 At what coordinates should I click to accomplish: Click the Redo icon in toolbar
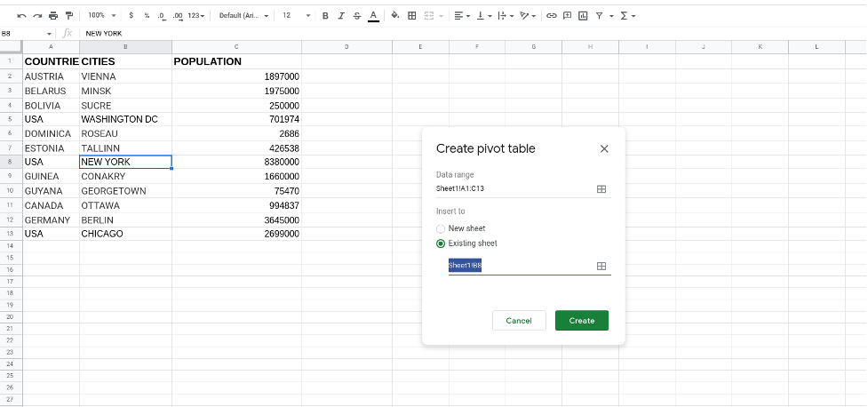pyautogui.click(x=37, y=16)
